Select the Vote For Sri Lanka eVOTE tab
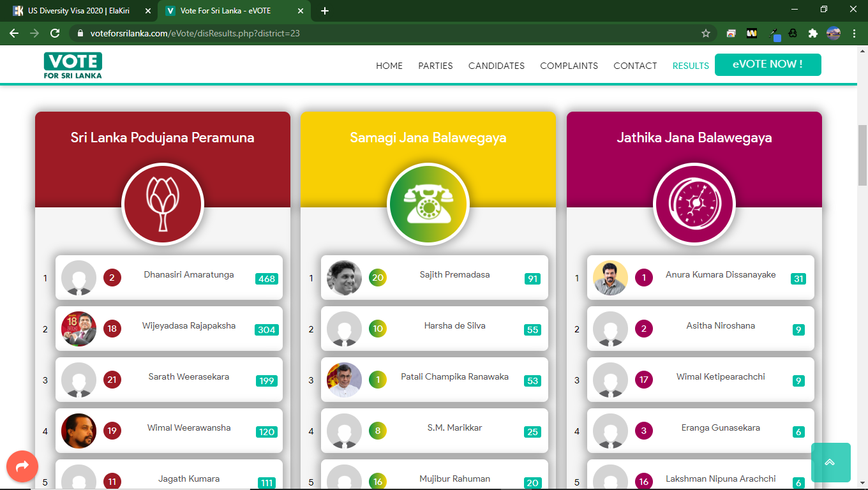Image resolution: width=868 pixels, height=490 pixels. tap(234, 11)
